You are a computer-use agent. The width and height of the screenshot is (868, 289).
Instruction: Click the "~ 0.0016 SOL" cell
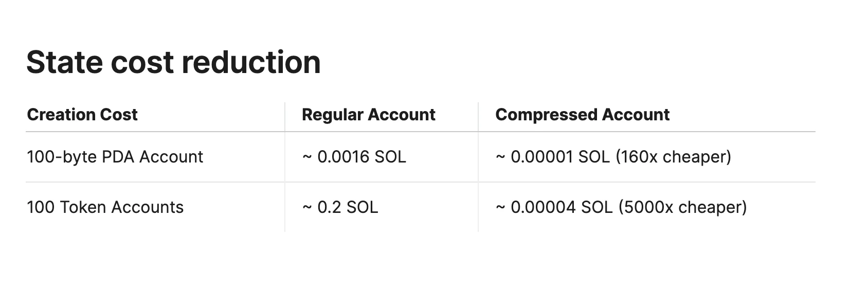[354, 157]
